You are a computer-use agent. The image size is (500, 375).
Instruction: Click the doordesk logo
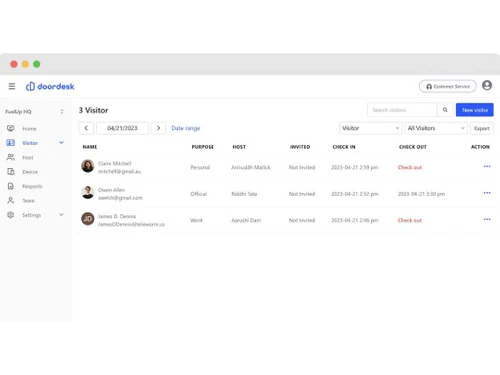tap(50, 86)
